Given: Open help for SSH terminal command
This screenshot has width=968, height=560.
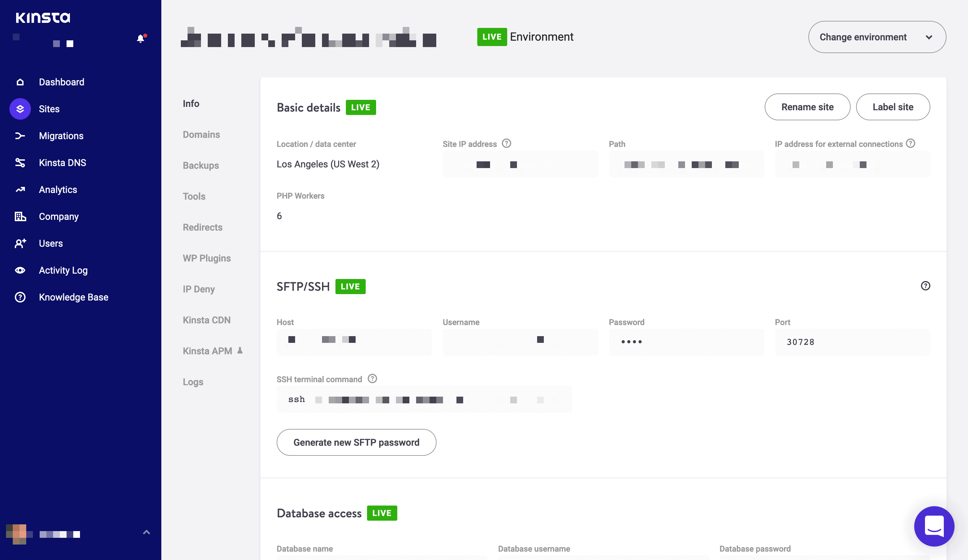Looking at the screenshot, I should [x=372, y=379].
